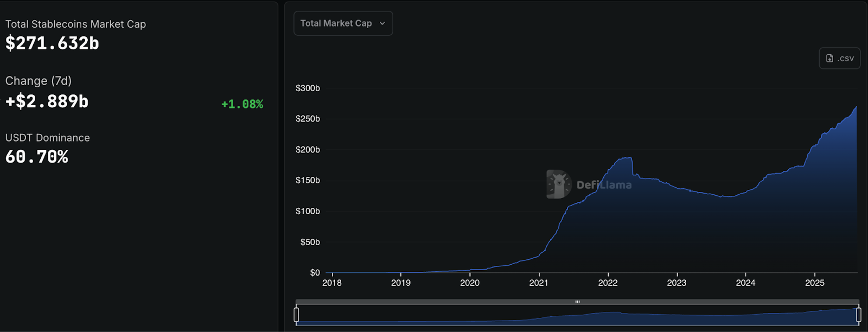This screenshot has width=868, height=332.
Task: Download chart data with .csv button
Action: click(x=840, y=59)
